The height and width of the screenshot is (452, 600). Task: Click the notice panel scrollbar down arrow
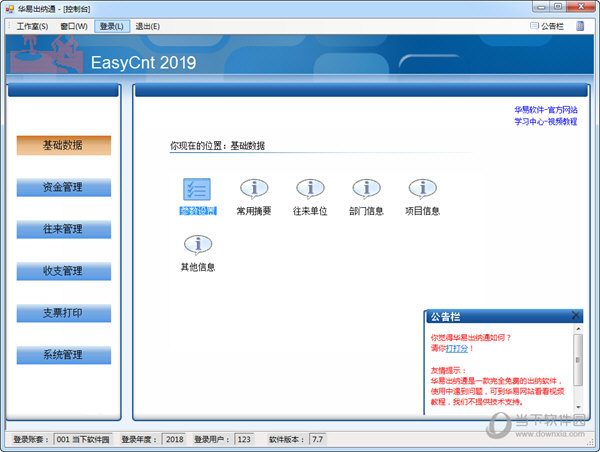[578, 406]
